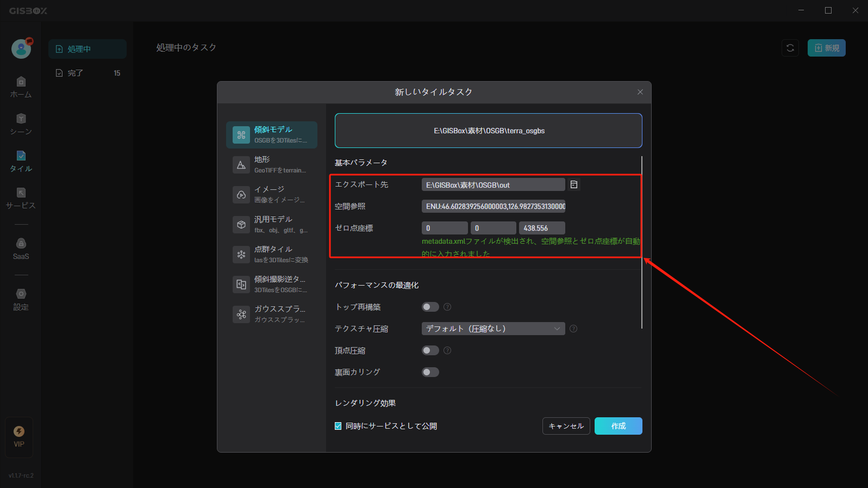
Task: Toggle the トップ再構築 switch
Action: (x=430, y=307)
